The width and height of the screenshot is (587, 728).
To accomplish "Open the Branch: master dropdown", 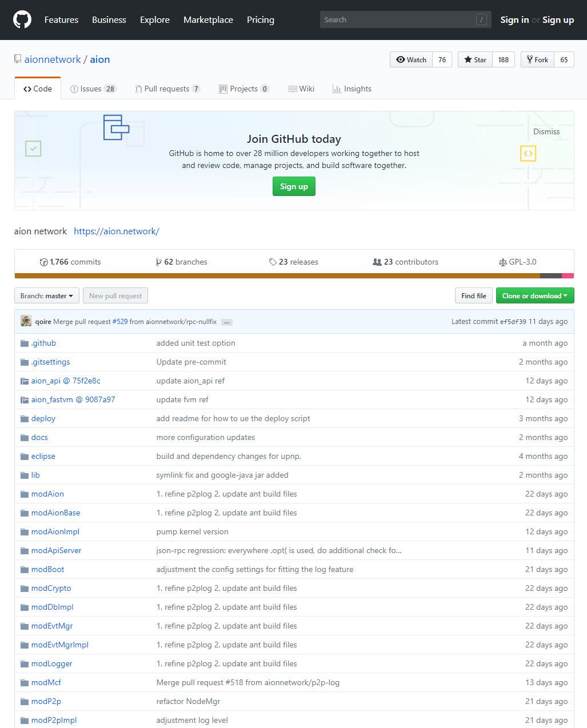I will point(47,296).
